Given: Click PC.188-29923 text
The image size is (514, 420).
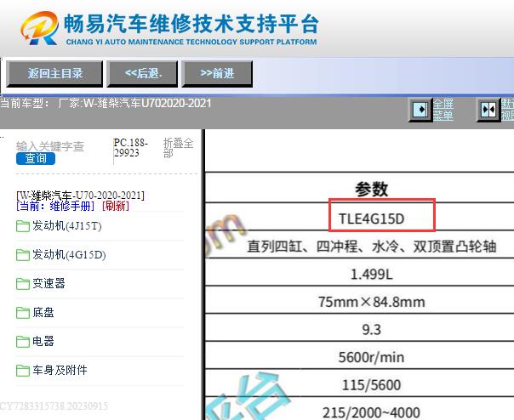Looking at the screenshot, I should pyautogui.click(x=130, y=148).
